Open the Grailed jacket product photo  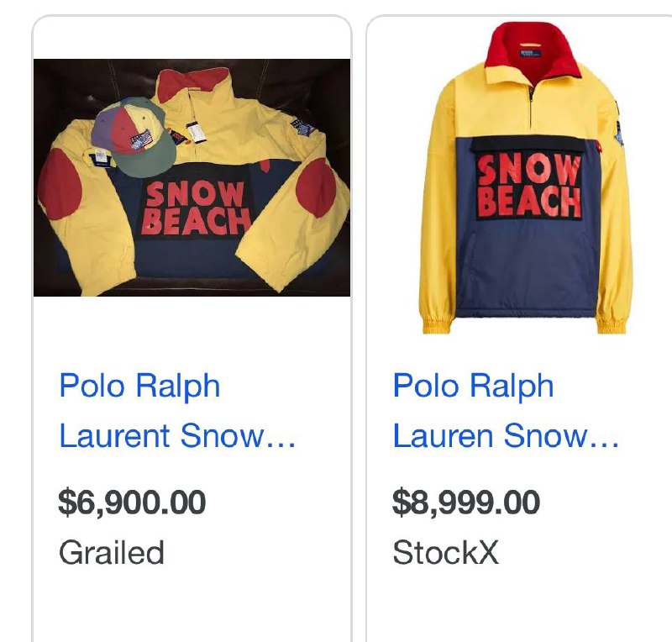(x=192, y=177)
